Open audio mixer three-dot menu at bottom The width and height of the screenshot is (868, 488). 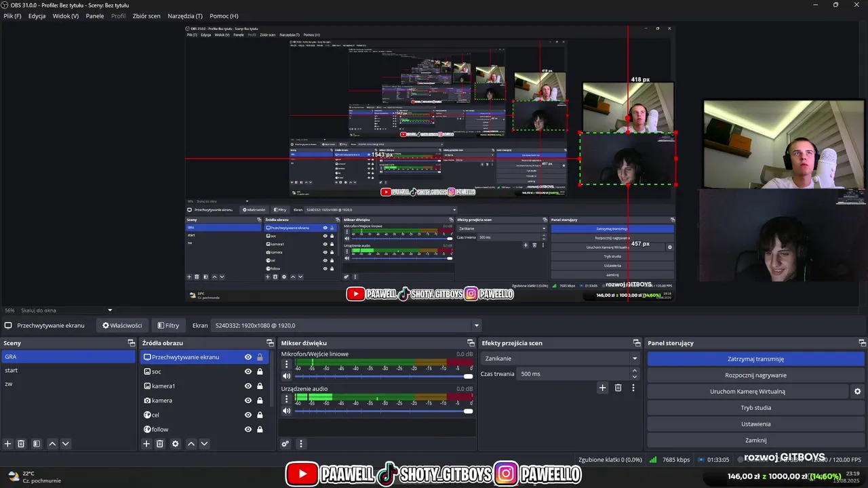tap(301, 444)
